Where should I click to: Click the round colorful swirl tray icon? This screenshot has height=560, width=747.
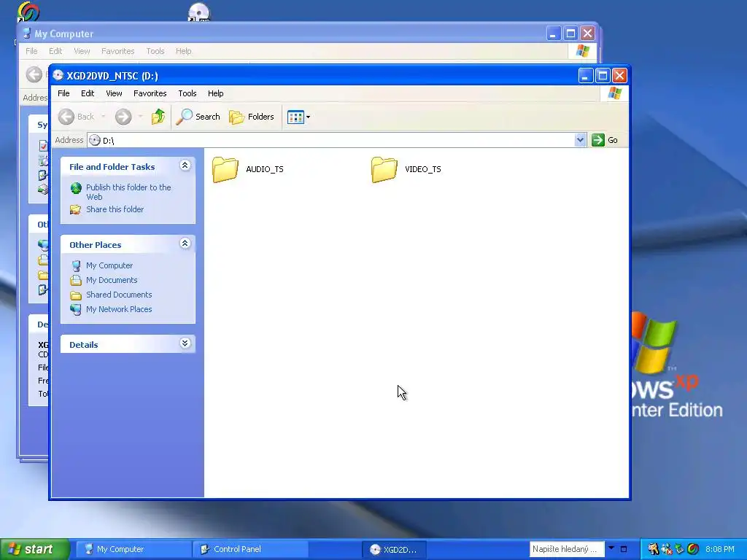point(693,549)
